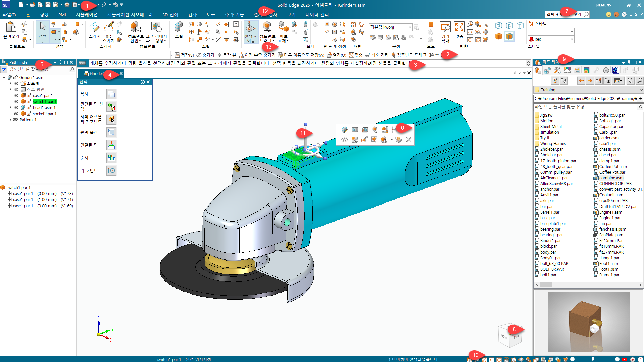Expand the head1.asm:1 node
Image resolution: width=644 pixels, height=362 pixels.
tap(10, 107)
